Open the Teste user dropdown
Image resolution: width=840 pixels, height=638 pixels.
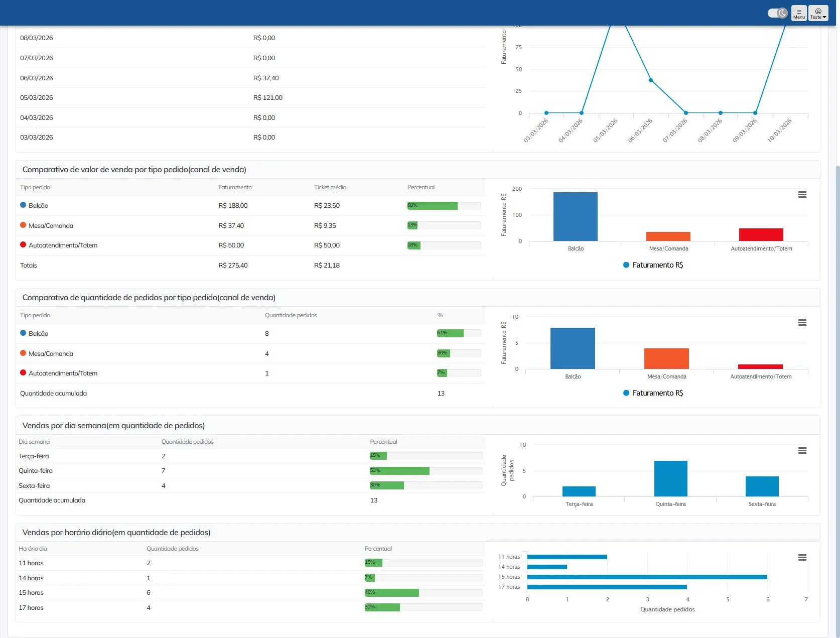point(818,13)
